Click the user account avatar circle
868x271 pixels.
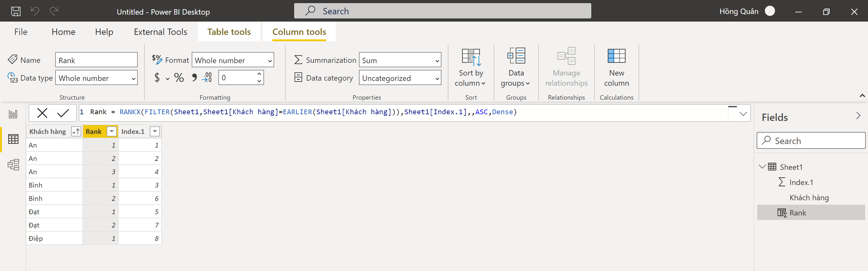coord(770,11)
